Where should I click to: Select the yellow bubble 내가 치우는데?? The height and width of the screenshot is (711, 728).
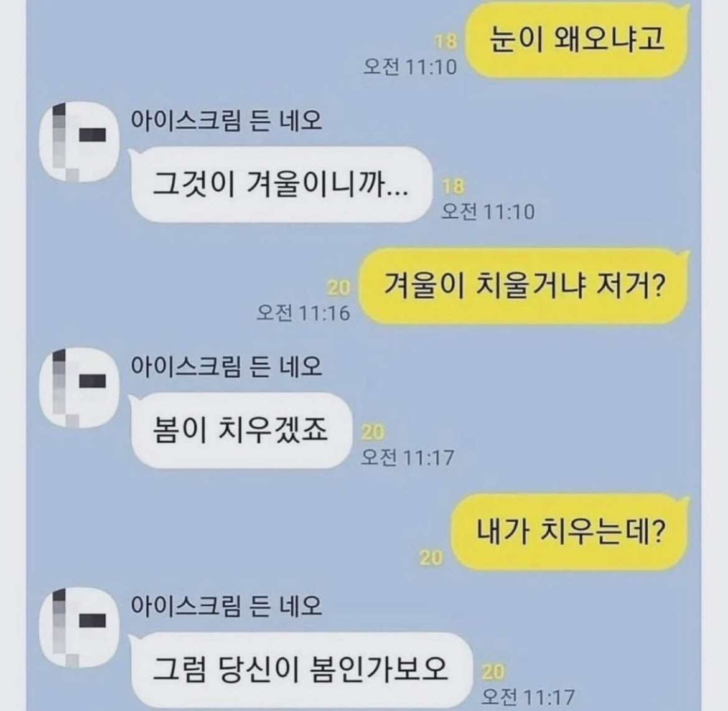coord(571,532)
